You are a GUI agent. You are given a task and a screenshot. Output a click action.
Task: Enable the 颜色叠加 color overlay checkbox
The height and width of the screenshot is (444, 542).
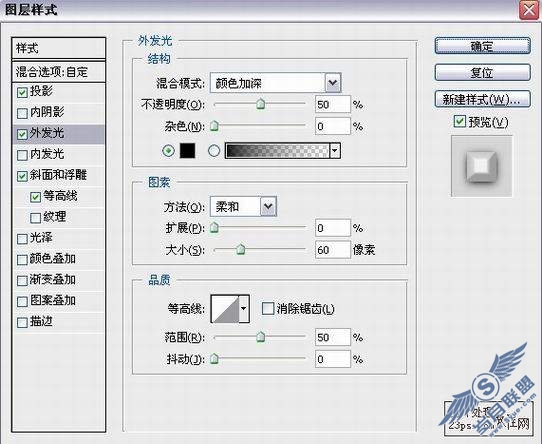click(22, 260)
